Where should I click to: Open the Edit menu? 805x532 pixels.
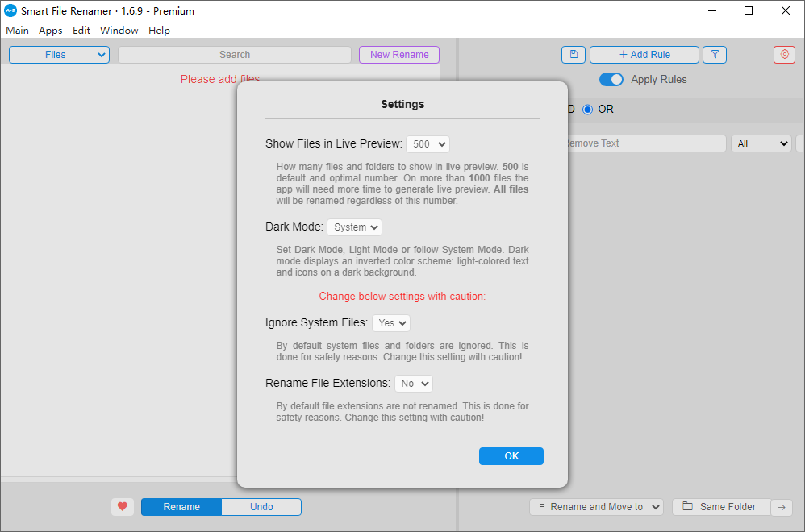[x=81, y=31]
